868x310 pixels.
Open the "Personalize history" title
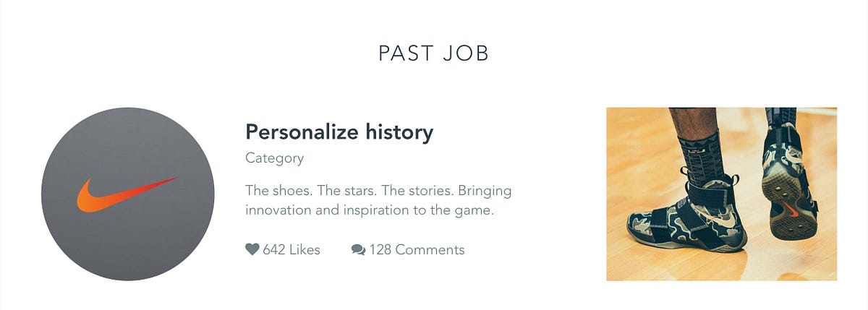pos(339,132)
